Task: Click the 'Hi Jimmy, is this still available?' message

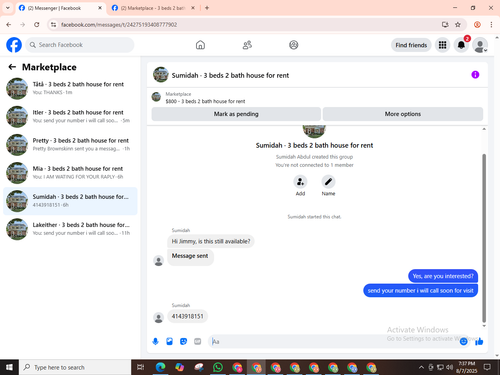Action: 211,241
